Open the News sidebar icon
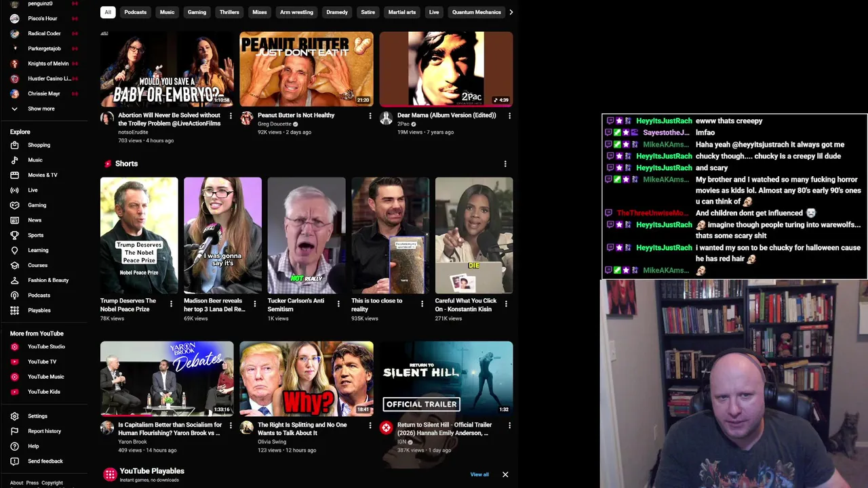The height and width of the screenshot is (488, 868). click(14, 220)
